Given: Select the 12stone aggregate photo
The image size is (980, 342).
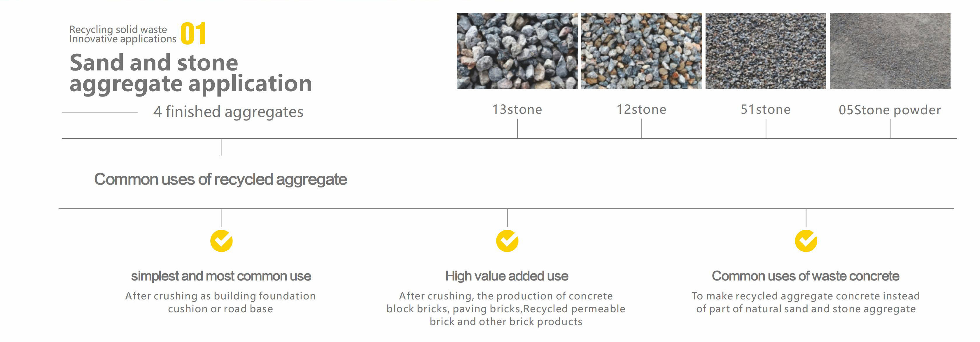Looking at the screenshot, I should (x=642, y=51).
